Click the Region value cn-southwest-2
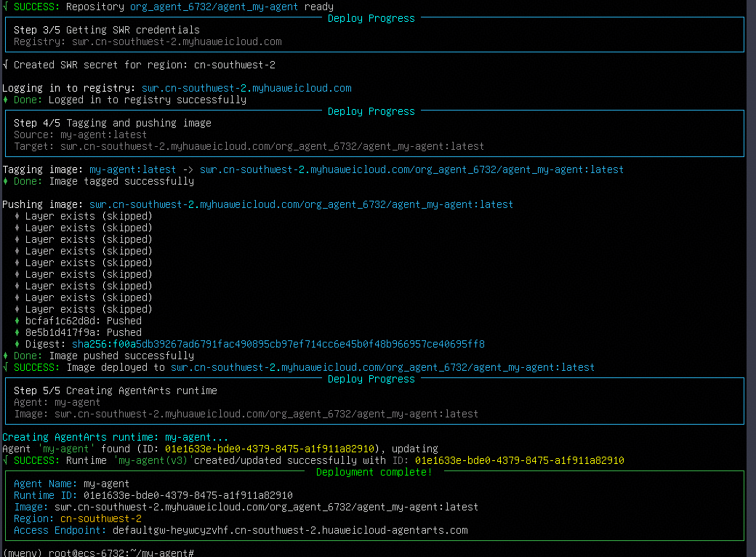The image size is (756, 557). pos(101,519)
